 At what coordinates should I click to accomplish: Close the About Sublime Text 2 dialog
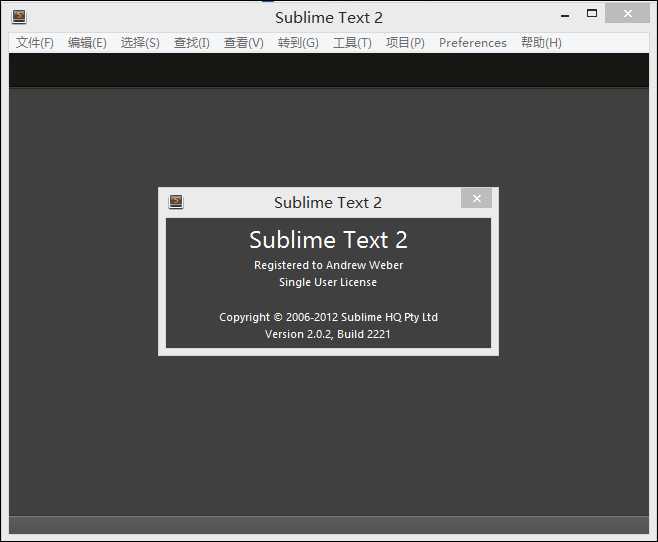coord(476,198)
